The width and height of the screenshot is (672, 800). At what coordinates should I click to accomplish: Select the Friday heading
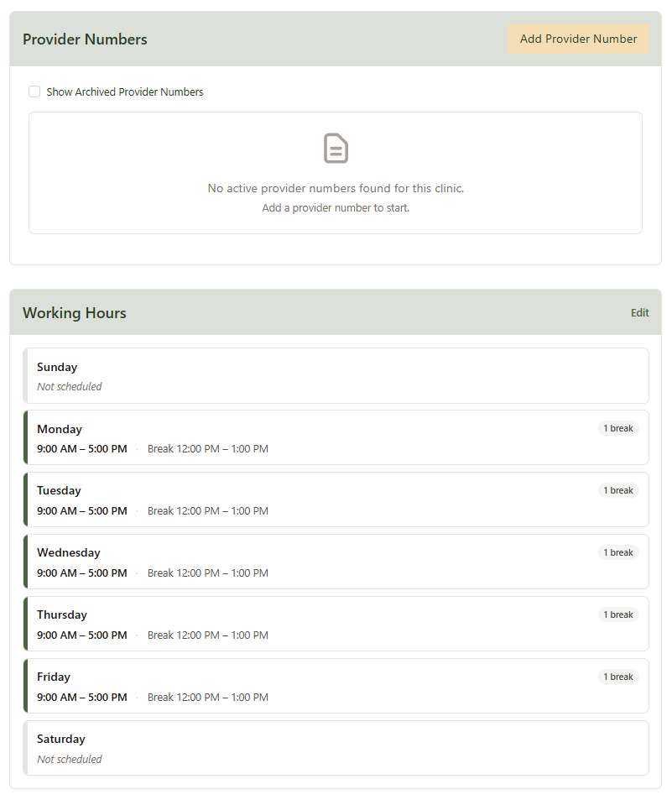click(54, 677)
